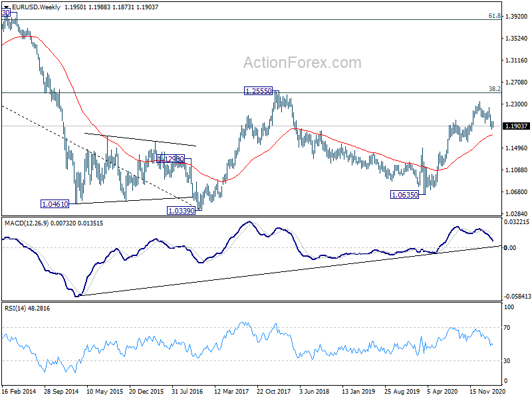The image size is (532, 399).
Task: Click the 20 Dec 2015 date label
Action: click(x=146, y=392)
